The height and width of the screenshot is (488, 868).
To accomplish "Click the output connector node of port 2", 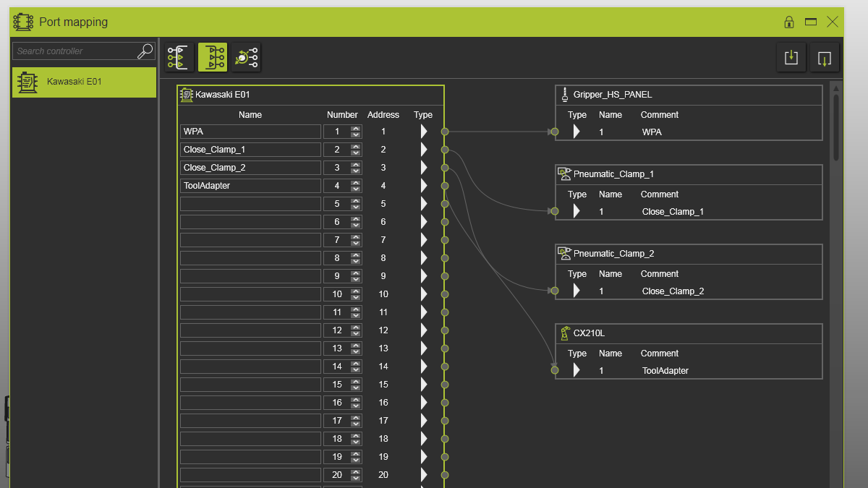I will pyautogui.click(x=445, y=150).
